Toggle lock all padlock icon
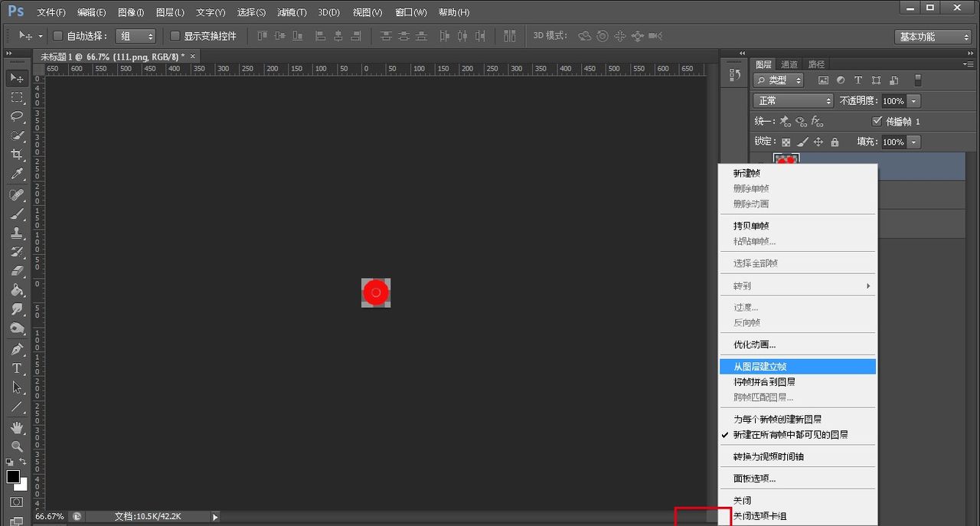This screenshot has width=980, height=526. click(x=835, y=142)
